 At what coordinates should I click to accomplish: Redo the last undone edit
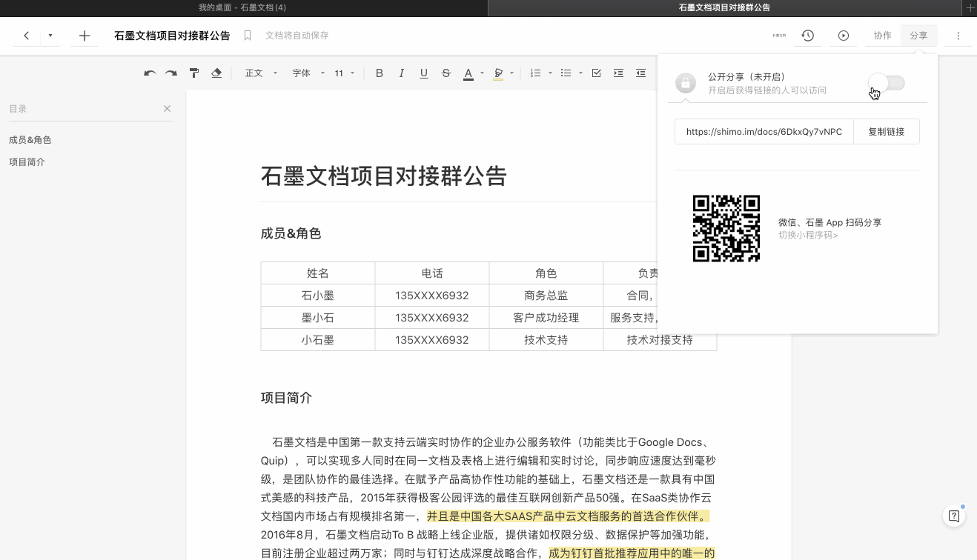[x=171, y=73]
